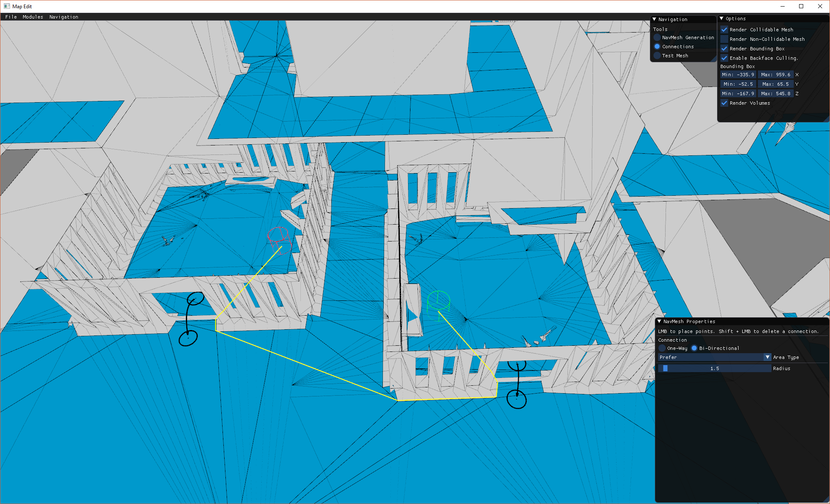This screenshot has height=504, width=830.
Task: Click the 'Bounding Box' label
Action: tap(738, 66)
